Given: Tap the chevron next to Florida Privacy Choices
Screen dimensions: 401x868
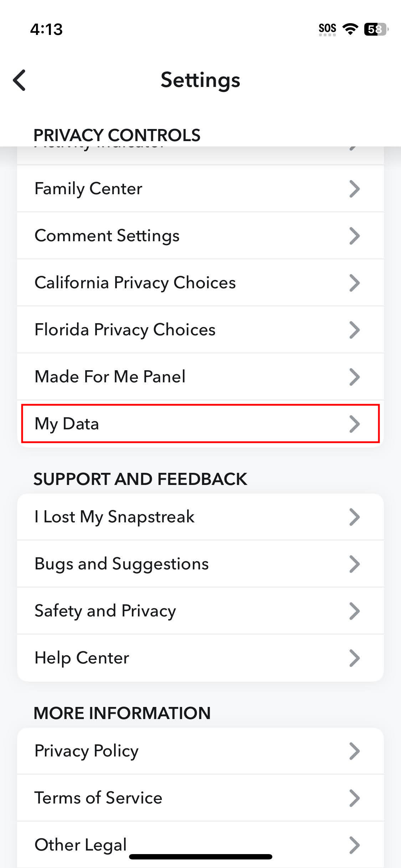Looking at the screenshot, I should [354, 330].
